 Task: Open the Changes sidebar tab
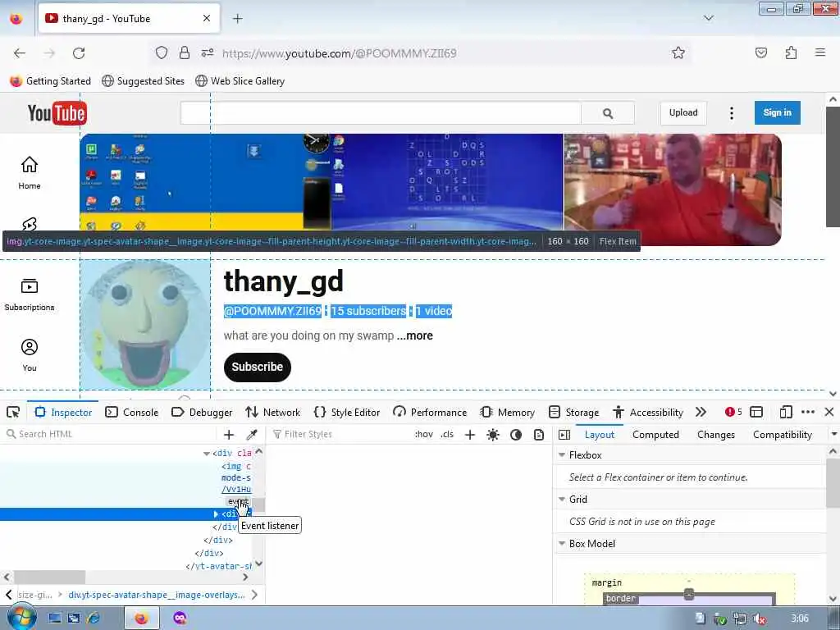pyautogui.click(x=715, y=435)
